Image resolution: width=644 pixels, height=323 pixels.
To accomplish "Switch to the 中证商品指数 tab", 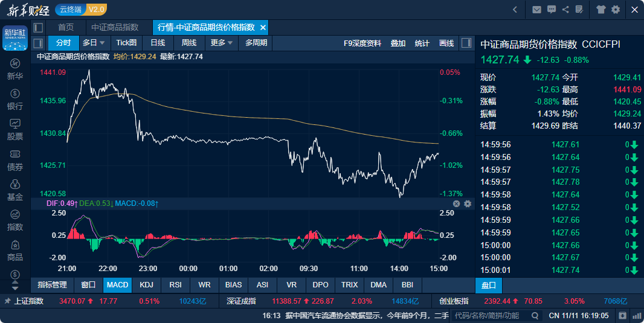I will tap(115, 28).
